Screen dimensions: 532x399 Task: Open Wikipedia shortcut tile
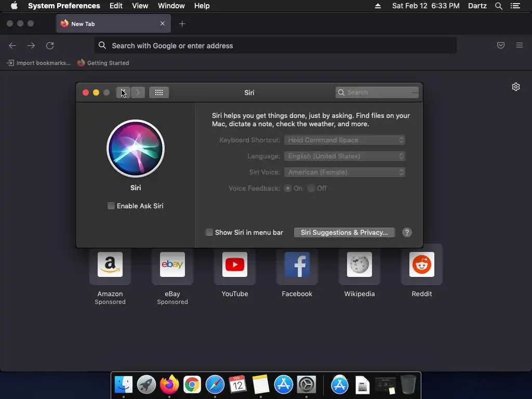pos(360,264)
